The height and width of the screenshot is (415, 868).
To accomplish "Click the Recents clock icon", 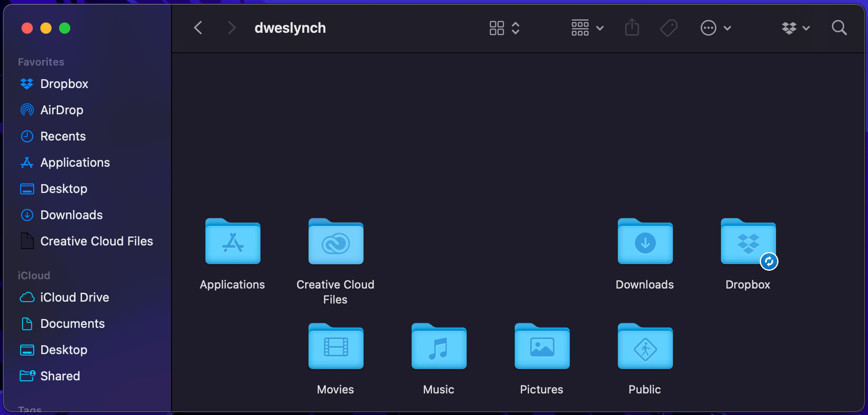I will tap(27, 136).
